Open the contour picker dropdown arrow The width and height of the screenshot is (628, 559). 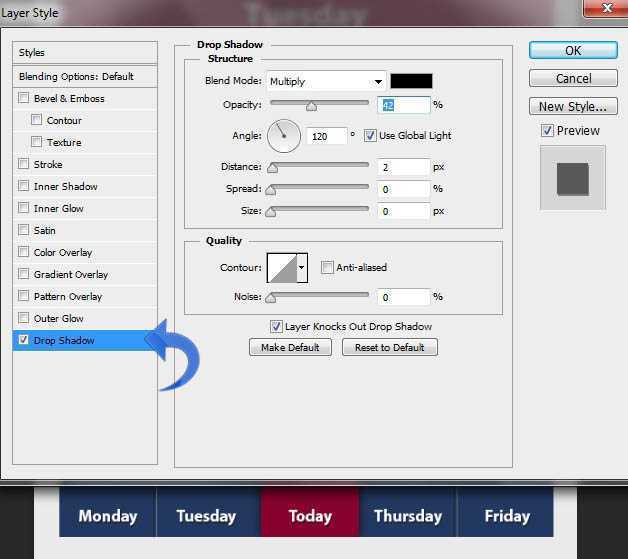pos(302,267)
